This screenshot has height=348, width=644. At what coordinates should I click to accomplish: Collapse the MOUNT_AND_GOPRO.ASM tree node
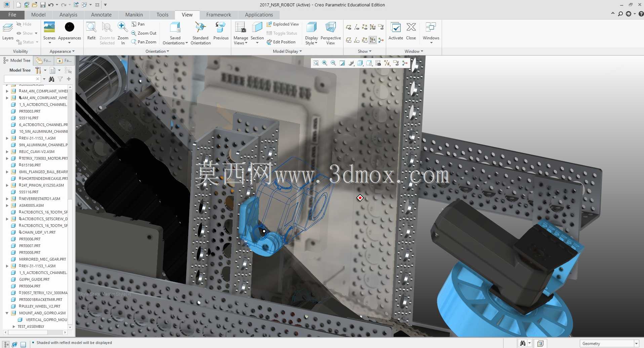(7, 313)
